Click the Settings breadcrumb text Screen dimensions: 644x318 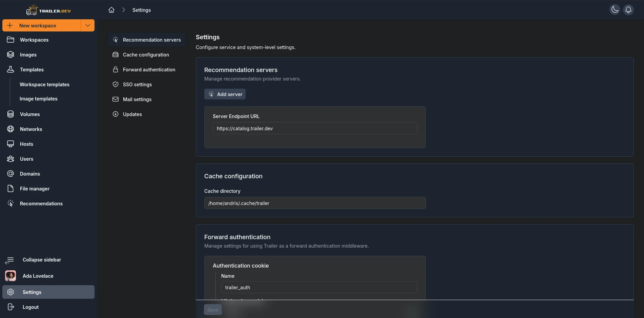pyautogui.click(x=142, y=10)
